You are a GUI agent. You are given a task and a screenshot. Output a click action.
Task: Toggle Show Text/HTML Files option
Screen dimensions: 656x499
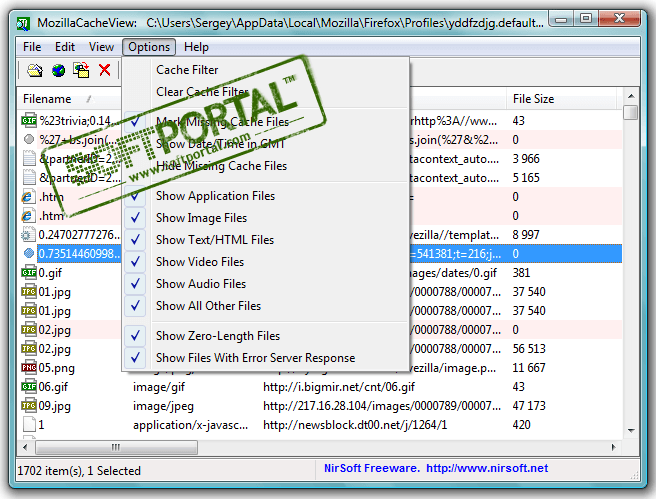tap(266, 240)
